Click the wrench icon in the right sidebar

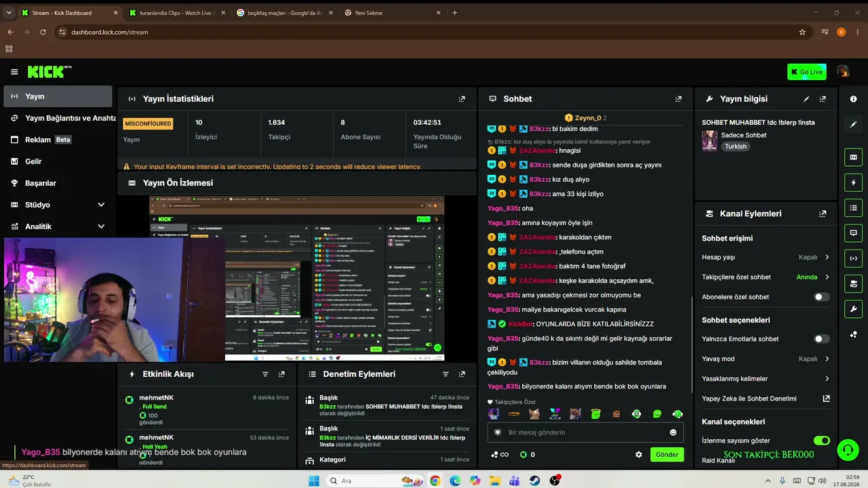[853, 308]
